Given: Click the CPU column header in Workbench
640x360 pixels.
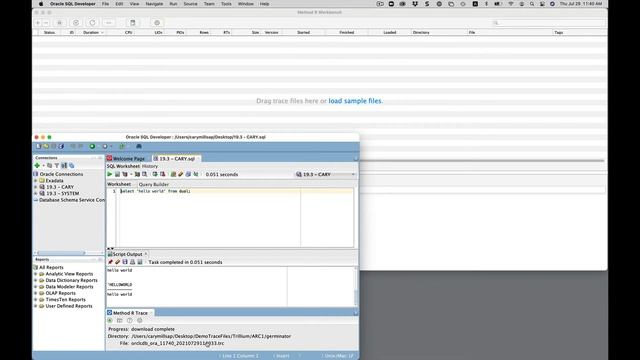Looking at the screenshot, I should pyautogui.click(x=129, y=32).
